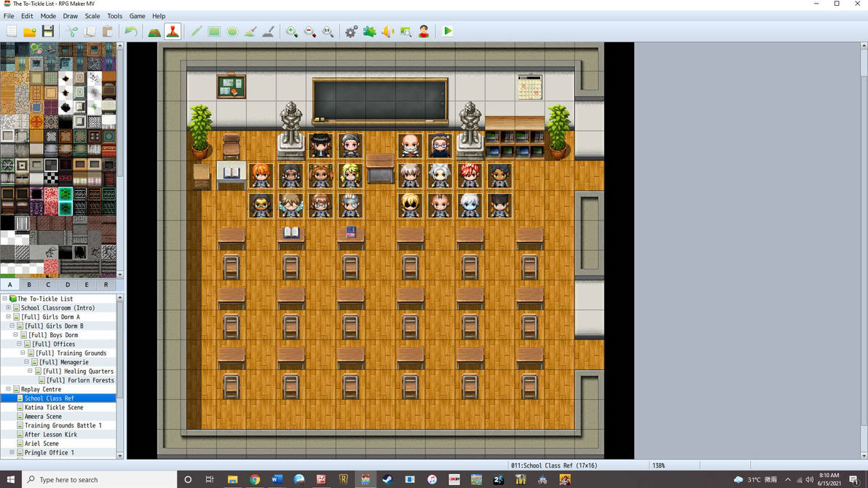The height and width of the screenshot is (488, 868).
Task: Zoom out of the map
Action: click(310, 31)
